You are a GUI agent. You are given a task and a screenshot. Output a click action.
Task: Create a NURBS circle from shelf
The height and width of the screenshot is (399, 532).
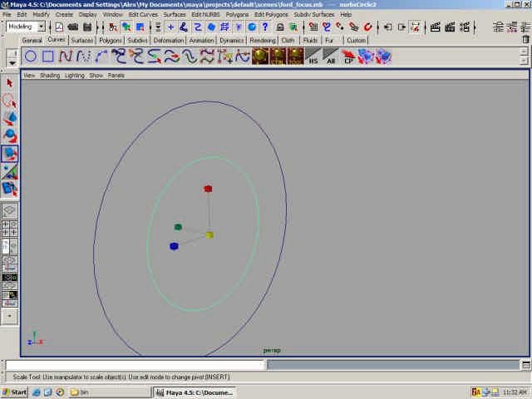pyautogui.click(x=31, y=57)
